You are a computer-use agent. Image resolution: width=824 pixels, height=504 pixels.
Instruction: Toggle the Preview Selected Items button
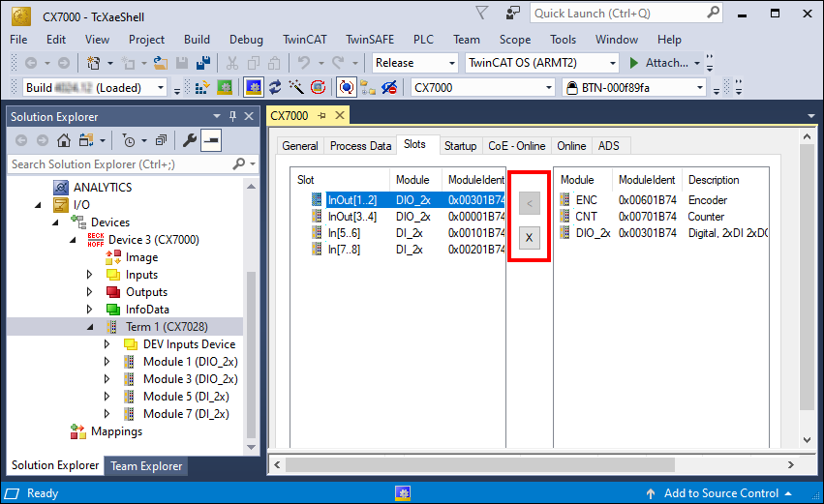pos(211,140)
